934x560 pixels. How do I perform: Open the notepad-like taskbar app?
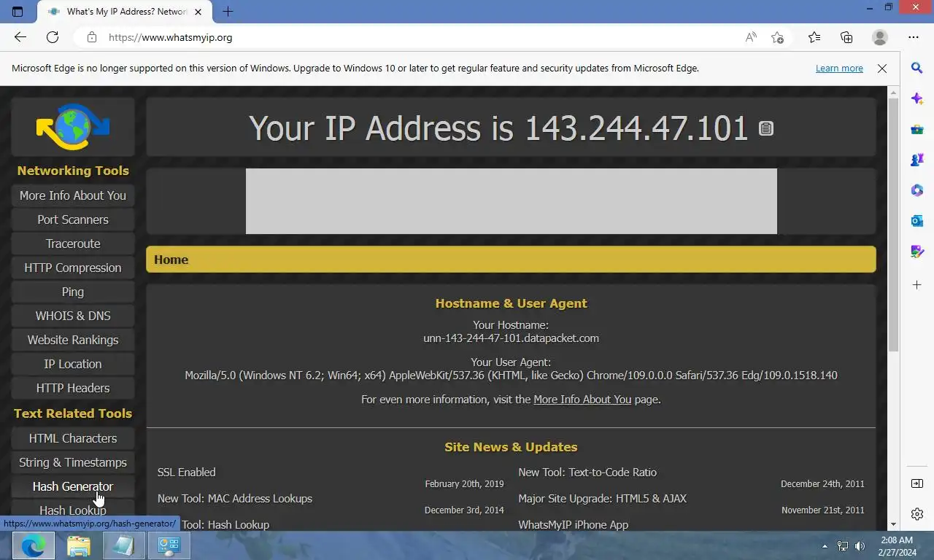click(124, 545)
